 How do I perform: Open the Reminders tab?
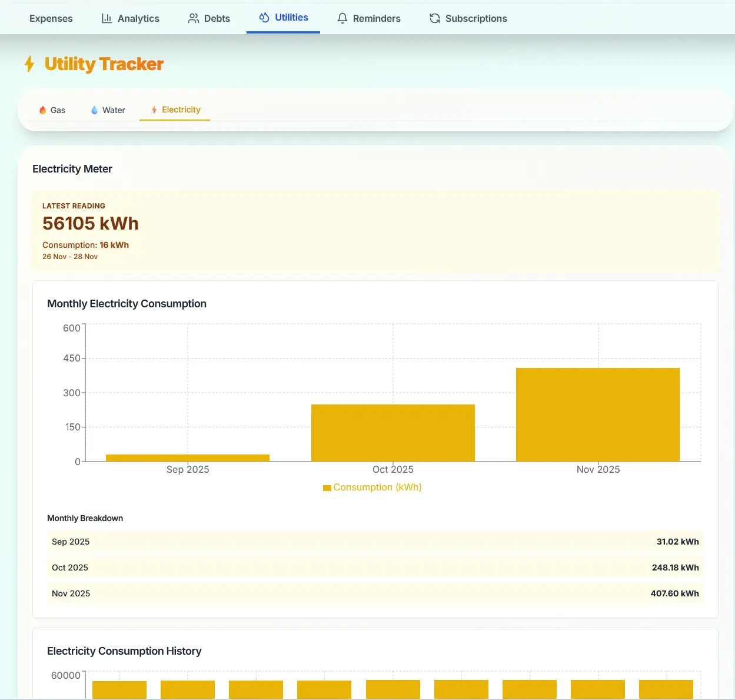pos(369,18)
